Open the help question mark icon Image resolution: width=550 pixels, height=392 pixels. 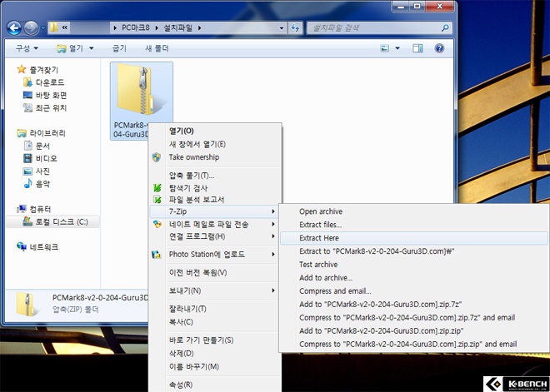[439, 48]
